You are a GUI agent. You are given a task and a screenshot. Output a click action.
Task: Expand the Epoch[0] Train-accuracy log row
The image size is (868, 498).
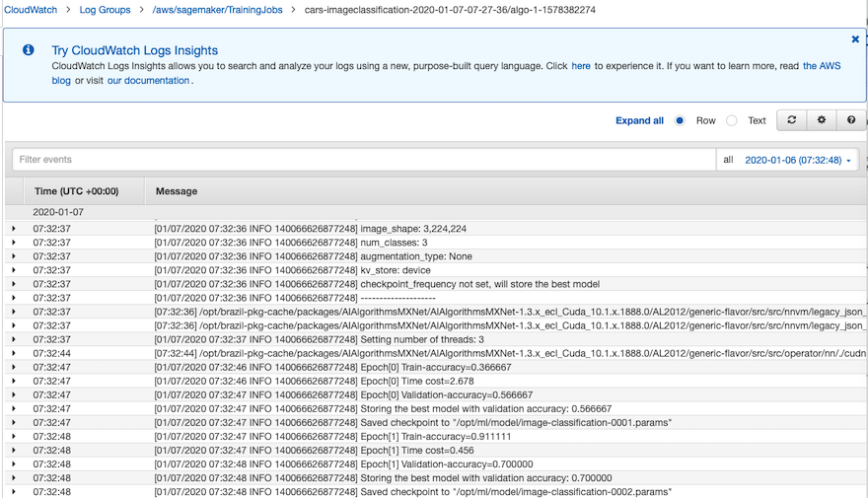(14, 367)
